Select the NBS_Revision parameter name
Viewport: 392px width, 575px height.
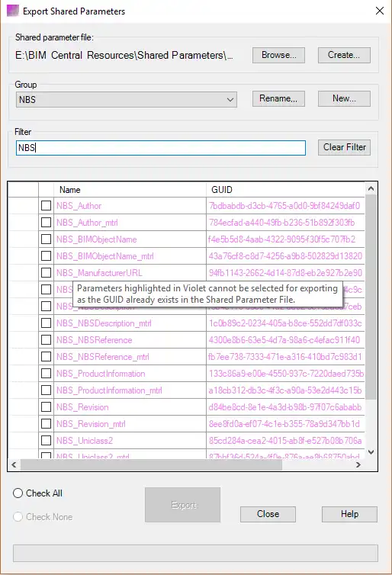click(x=82, y=407)
